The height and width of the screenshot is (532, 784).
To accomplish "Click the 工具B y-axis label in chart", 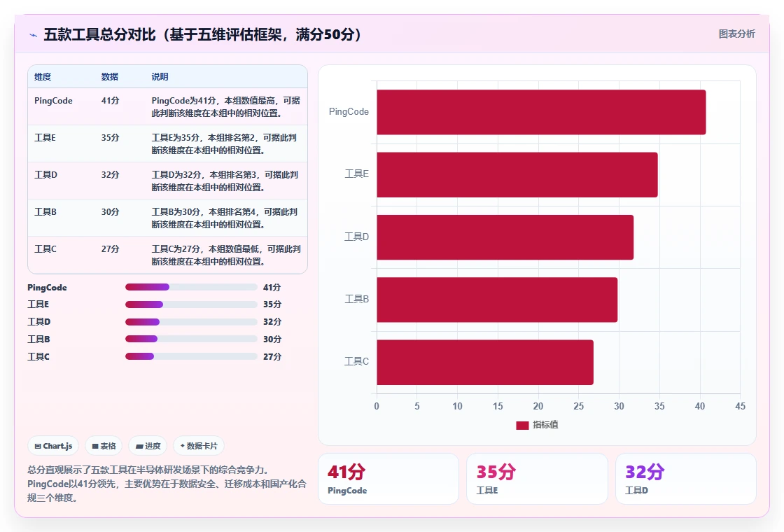I will [356, 299].
